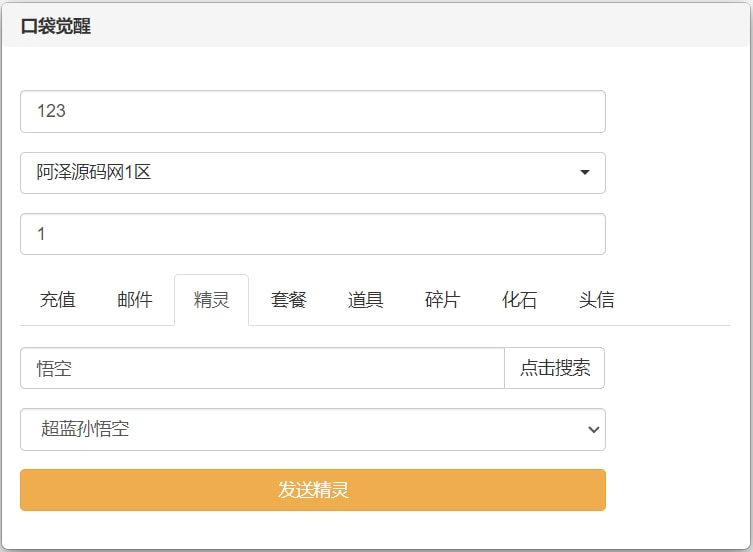753x552 pixels.
Task: Switch to the 道具 tab
Action: [x=366, y=300]
